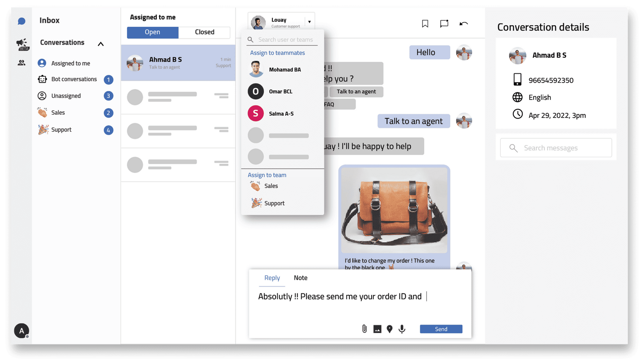Image resolution: width=644 pixels, height=364 pixels.
Task: Assign conversation to the Sales team
Action: click(270, 186)
